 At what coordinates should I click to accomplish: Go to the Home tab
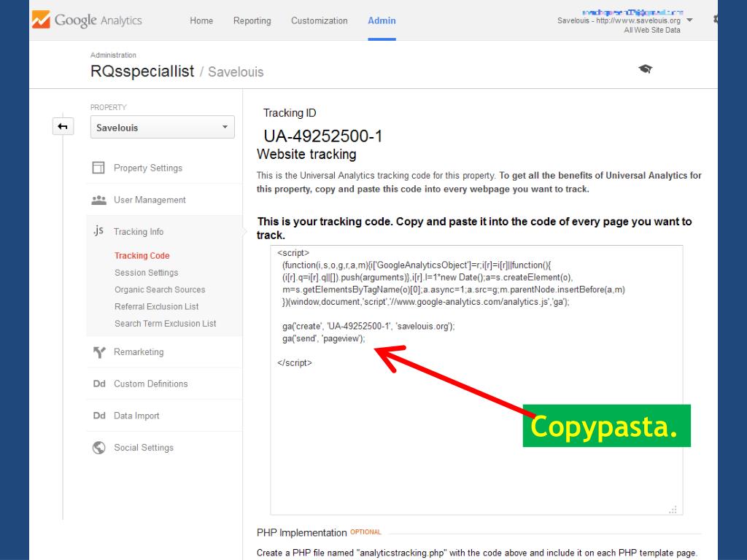[201, 20]
